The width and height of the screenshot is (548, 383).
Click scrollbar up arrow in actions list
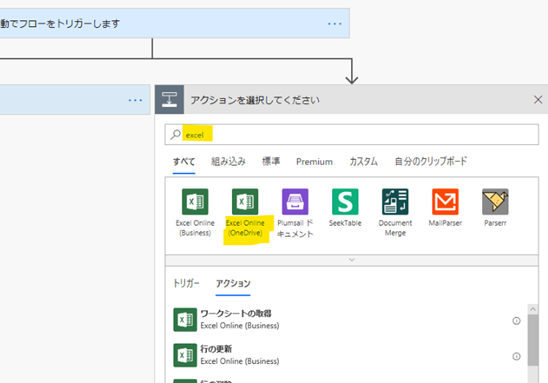533,309
